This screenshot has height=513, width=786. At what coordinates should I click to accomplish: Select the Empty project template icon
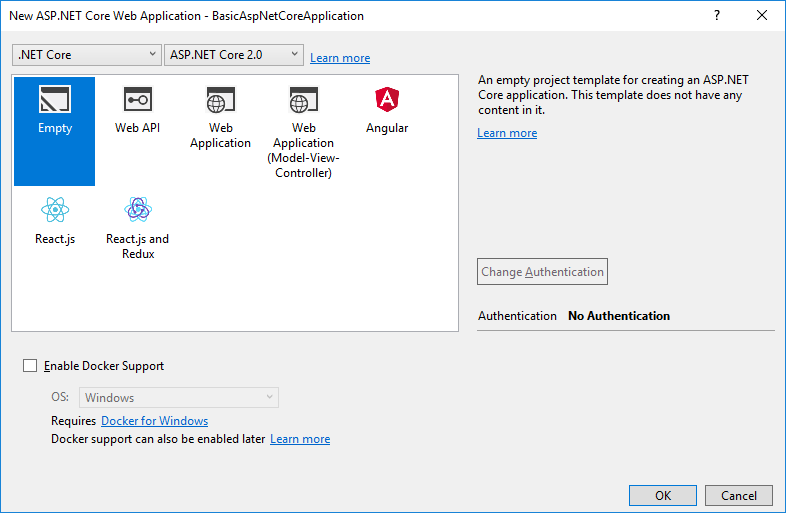54,100
